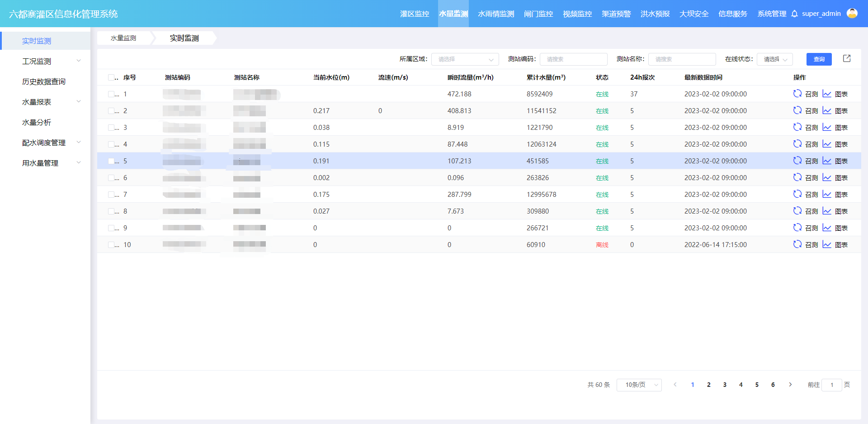Click the recall refresh icon in row 10
This screenshot has height=424, width=868.
(x=797, y=244)
